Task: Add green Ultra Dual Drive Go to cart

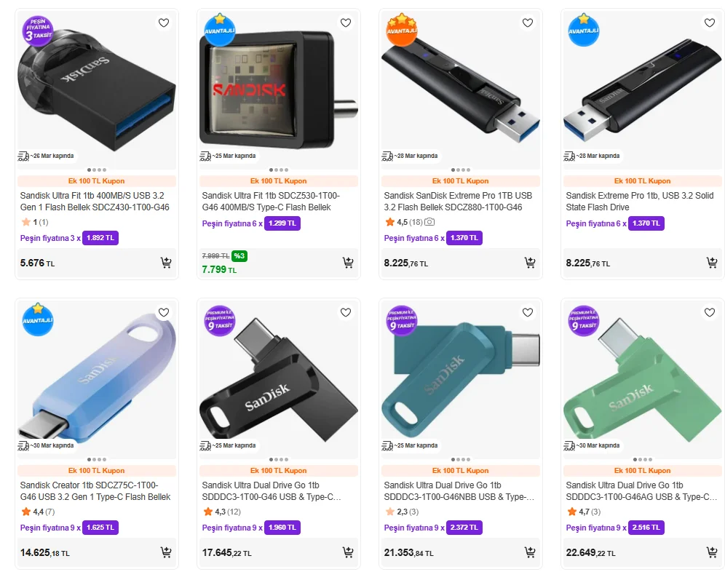Action: click(x=712, y=552)
